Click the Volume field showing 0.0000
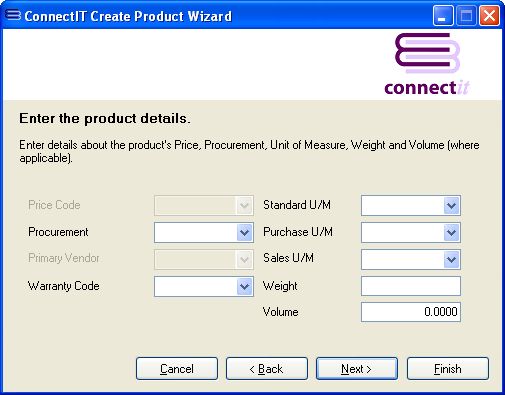Viewport: 505px width, 395px height. (411, 312)
